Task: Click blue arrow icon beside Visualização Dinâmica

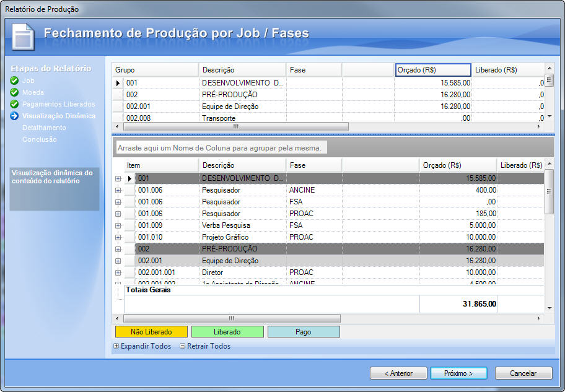Action: (14, 116)
